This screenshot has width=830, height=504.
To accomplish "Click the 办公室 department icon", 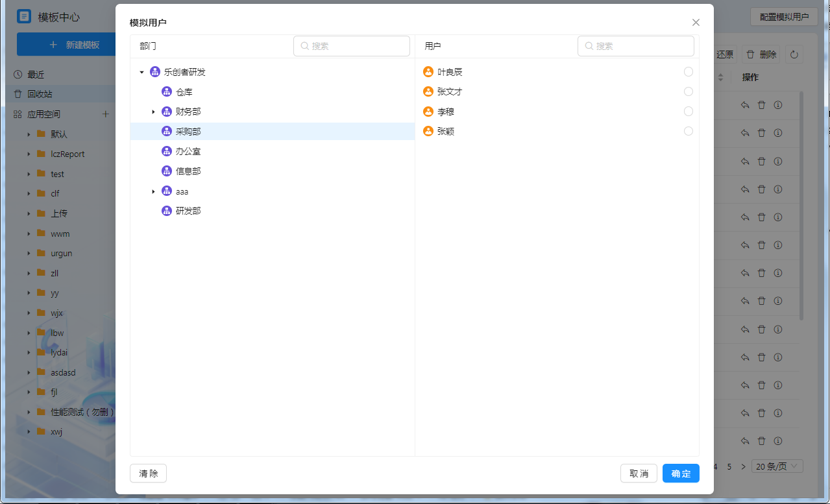I will (x=167, y=151).
